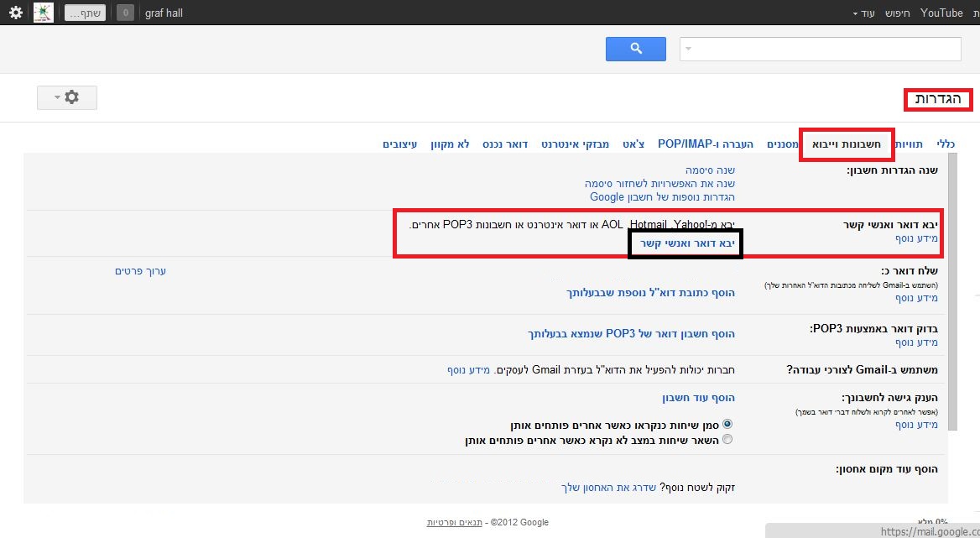Expand the "עוד" more menu in the top bar
Image resolution: width=980 pixels, height=538 pixels.
click(x=863, y=13)
